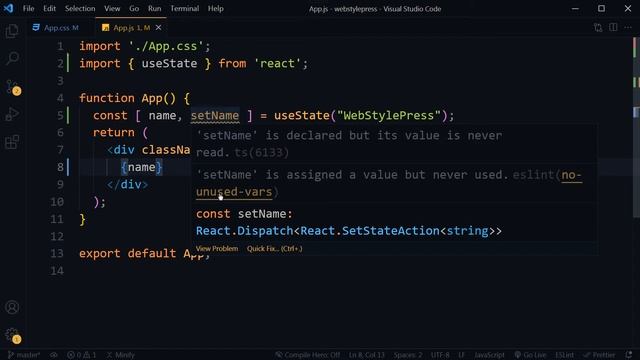Click Minify in the status bar

(120, 355)
